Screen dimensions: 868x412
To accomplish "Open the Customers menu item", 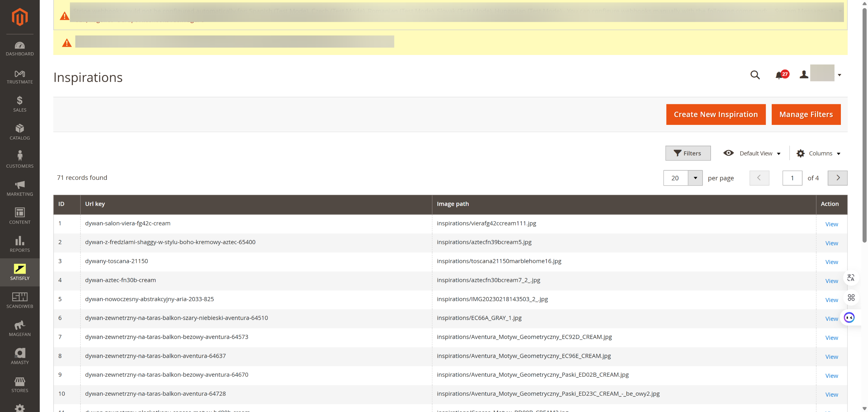I will point(20,160).
